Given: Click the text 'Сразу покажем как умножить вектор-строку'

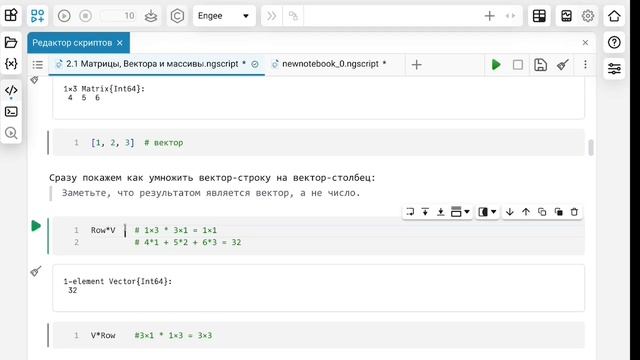Looking at the screenshot, I should click(160, 178).
